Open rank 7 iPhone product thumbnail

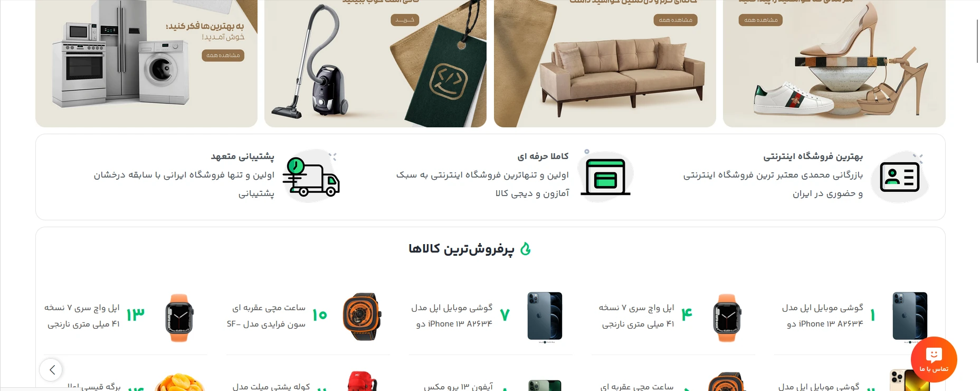click(x=545, y=317)
